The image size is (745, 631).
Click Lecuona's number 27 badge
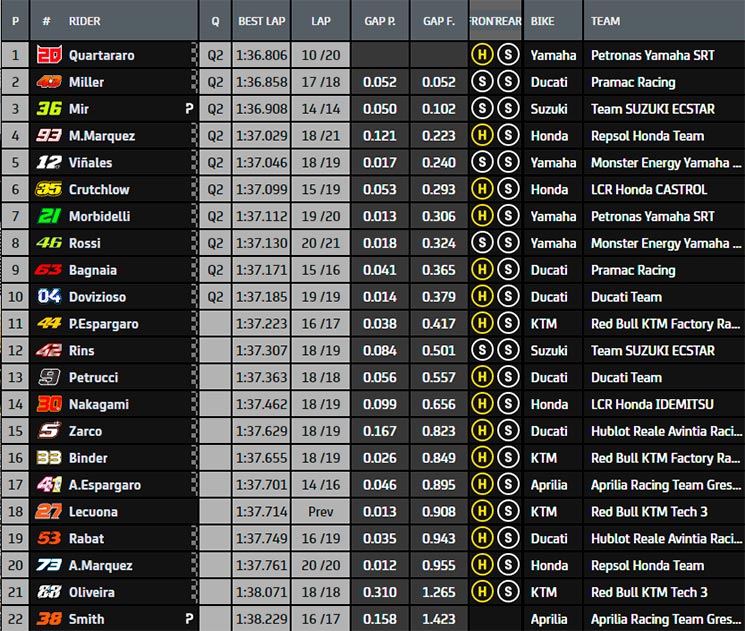(x=48, y=511)
